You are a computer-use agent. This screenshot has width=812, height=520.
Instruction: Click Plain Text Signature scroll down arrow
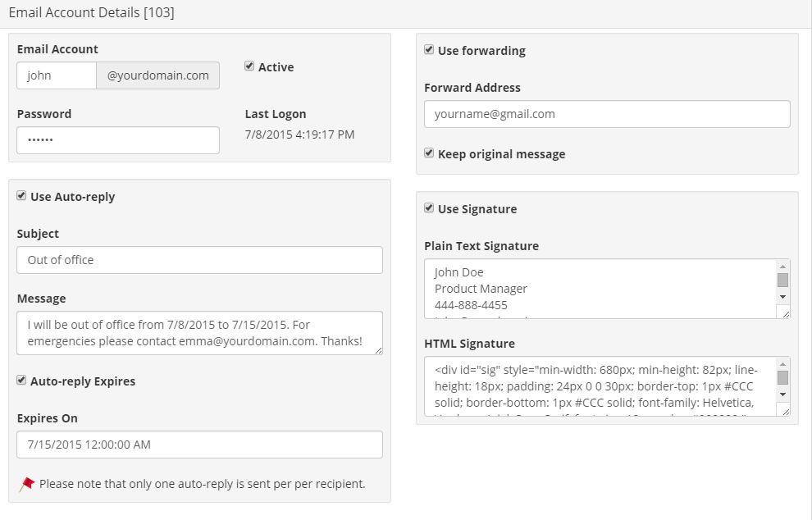pyautogui.click(x=782, y=296)
